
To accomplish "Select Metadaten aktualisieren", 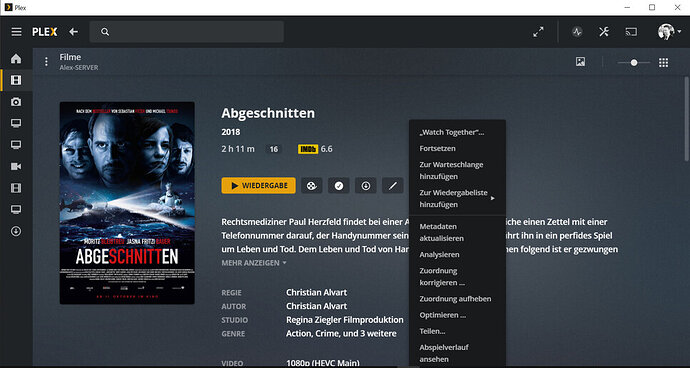I will (457, 232).
